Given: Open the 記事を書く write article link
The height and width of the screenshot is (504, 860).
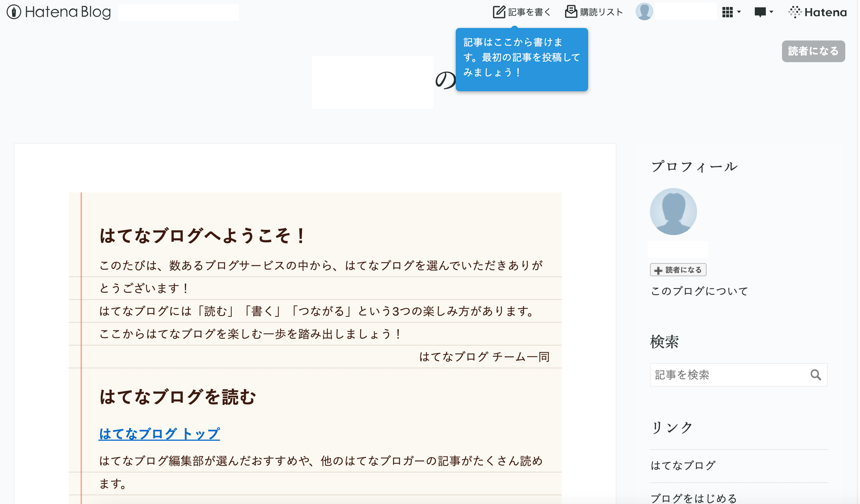Looking at the screenshot, I should pyautogui.click(x=522, y=12).
